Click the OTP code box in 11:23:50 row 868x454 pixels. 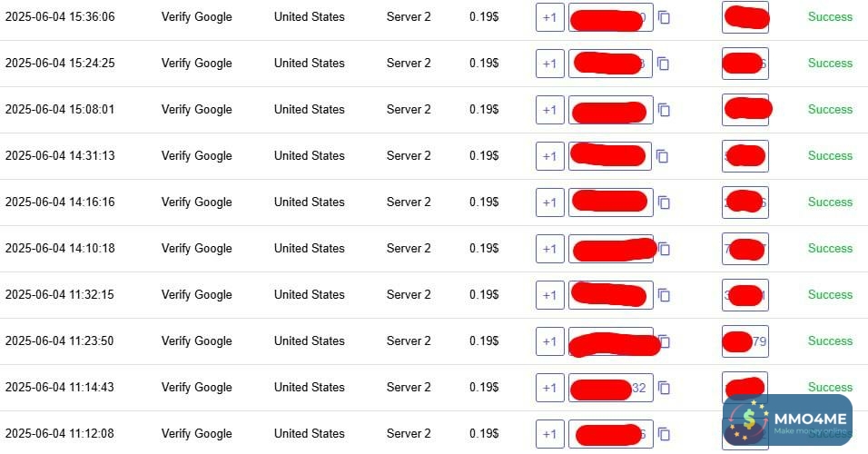[745, 341]
